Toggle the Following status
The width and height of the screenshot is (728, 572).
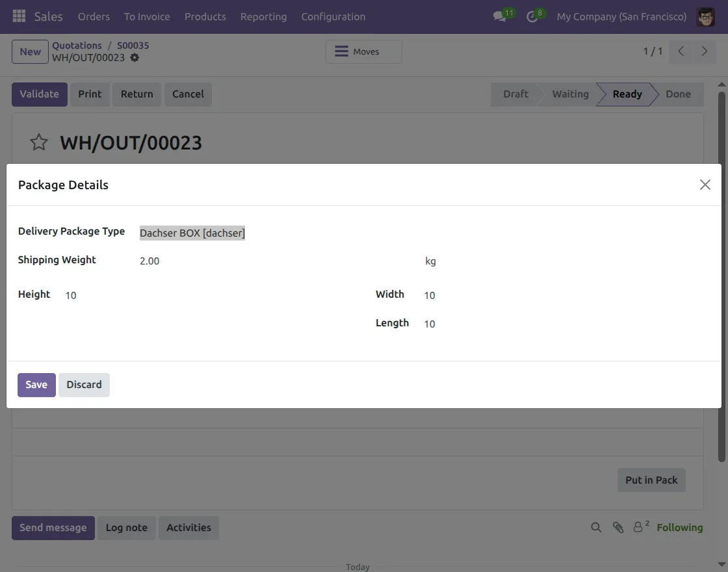pyautogui.click(x=680, y=527)
